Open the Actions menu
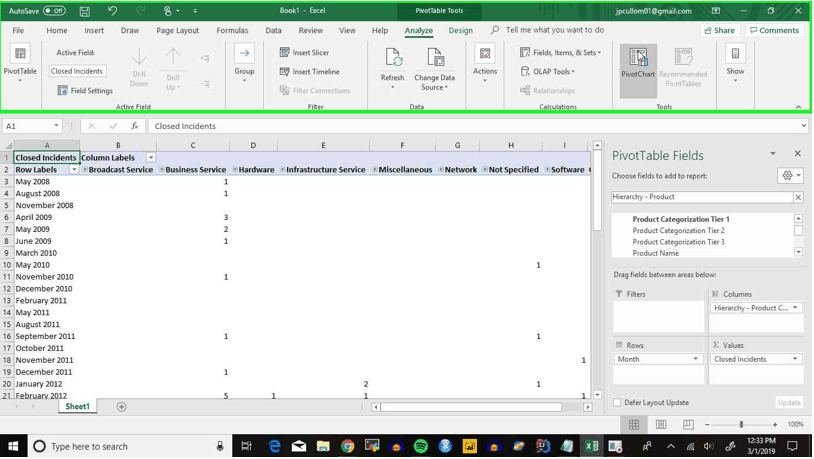The width and height of the screenshot is (814, 459). point(485,63)
